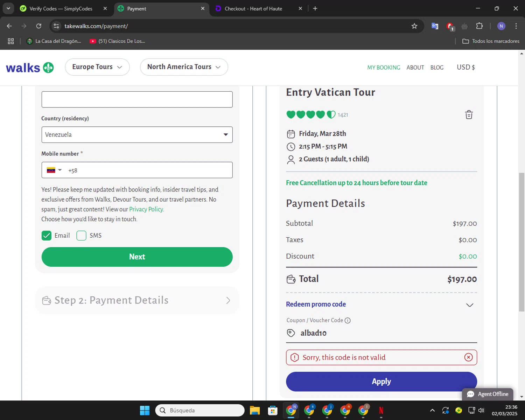Image resolution: width=525 pixels, height=420 pixels.
Task: Click the info icon beside Coupon / Voucher Code
Action: point(348,320)
